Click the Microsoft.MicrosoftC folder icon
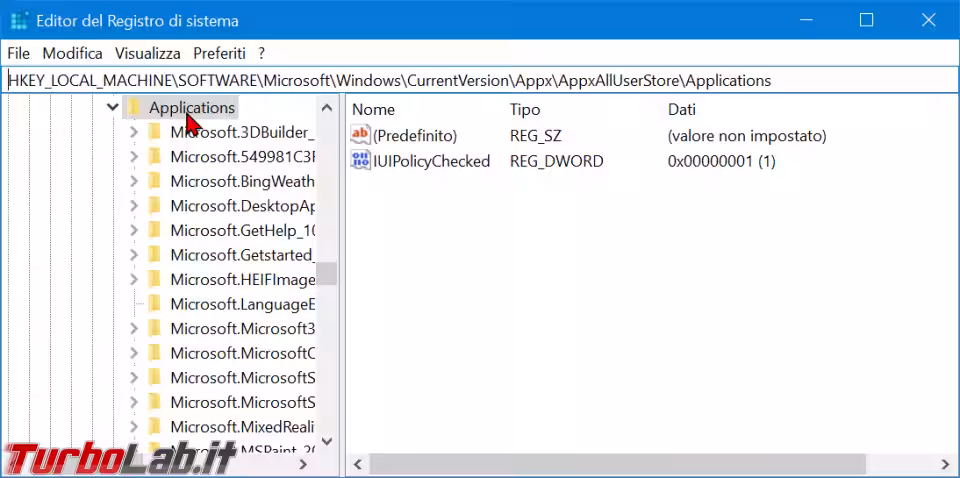 (x=154, y=353)
